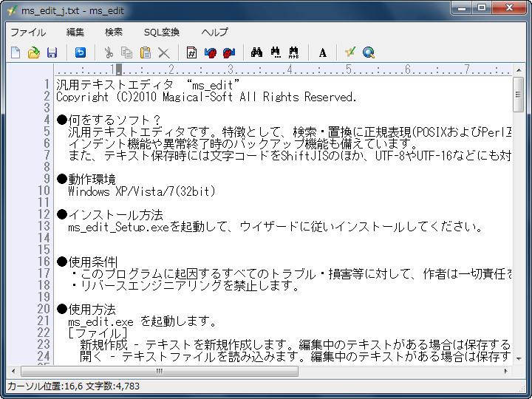532x399 pixels.
Task: Click the Copy pages icon
Action: point(127,52)
